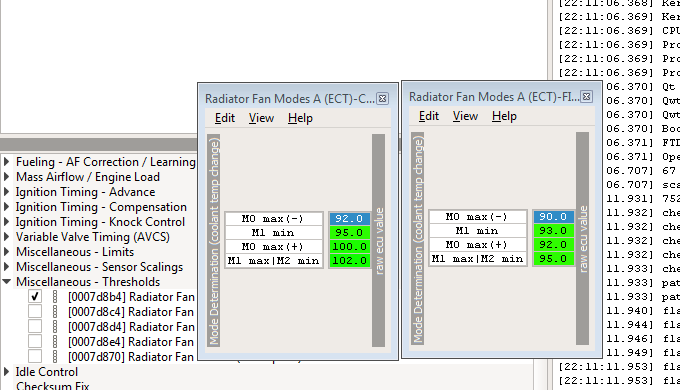Viewport: 680px width, 390px height.
Task: Click M1 max|M2 min header in right table
Action: (477, 258)
